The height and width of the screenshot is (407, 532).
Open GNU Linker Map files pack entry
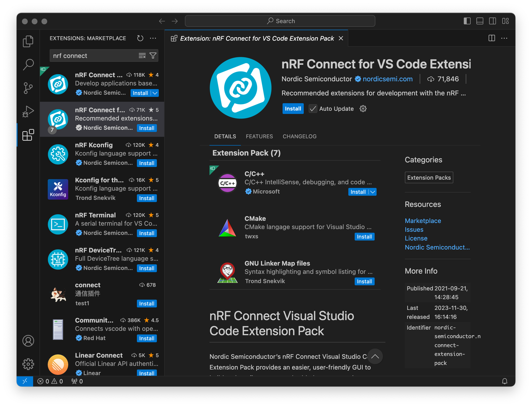click(295, 272)
